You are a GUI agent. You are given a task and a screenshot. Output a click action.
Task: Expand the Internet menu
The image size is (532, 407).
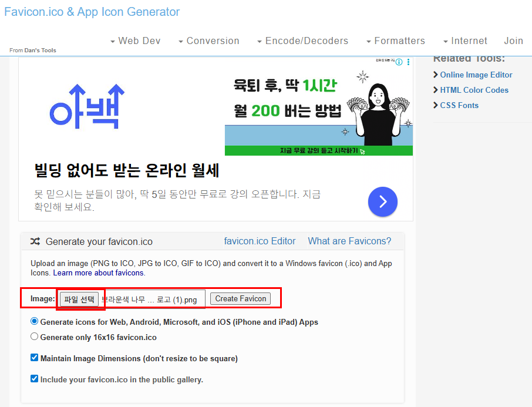tap(465, 41)
